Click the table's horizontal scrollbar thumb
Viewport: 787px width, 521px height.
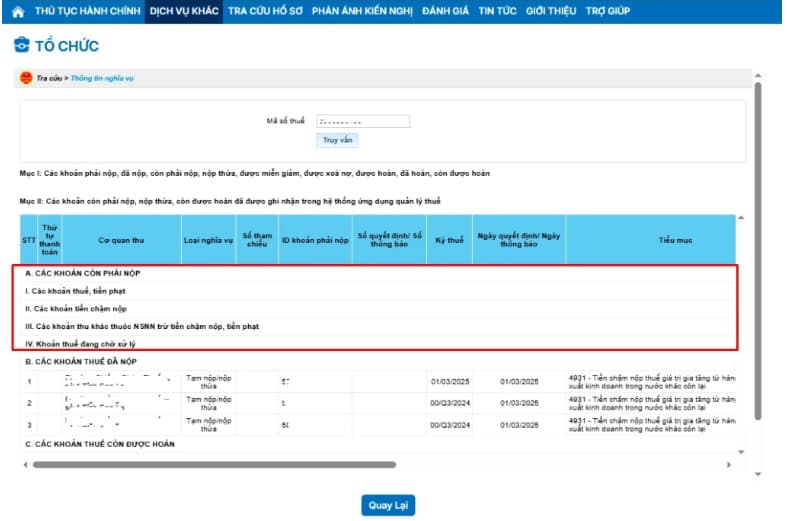[214, 465]
